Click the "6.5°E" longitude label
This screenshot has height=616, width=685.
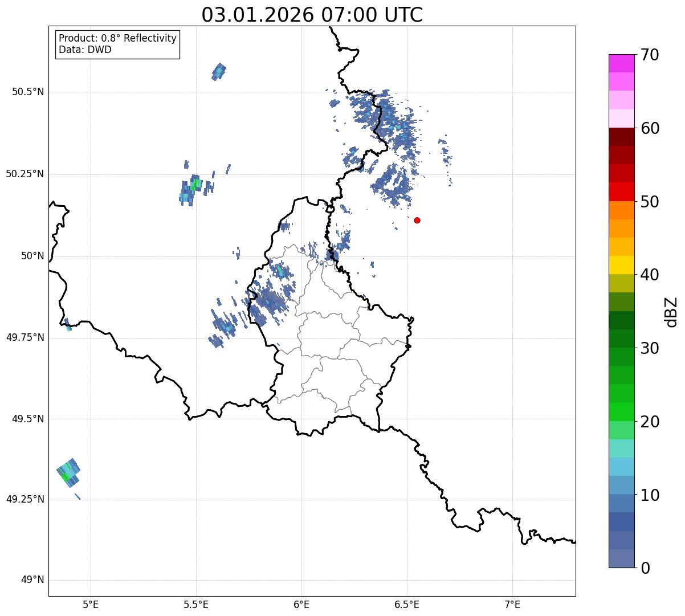coord(407,605)
